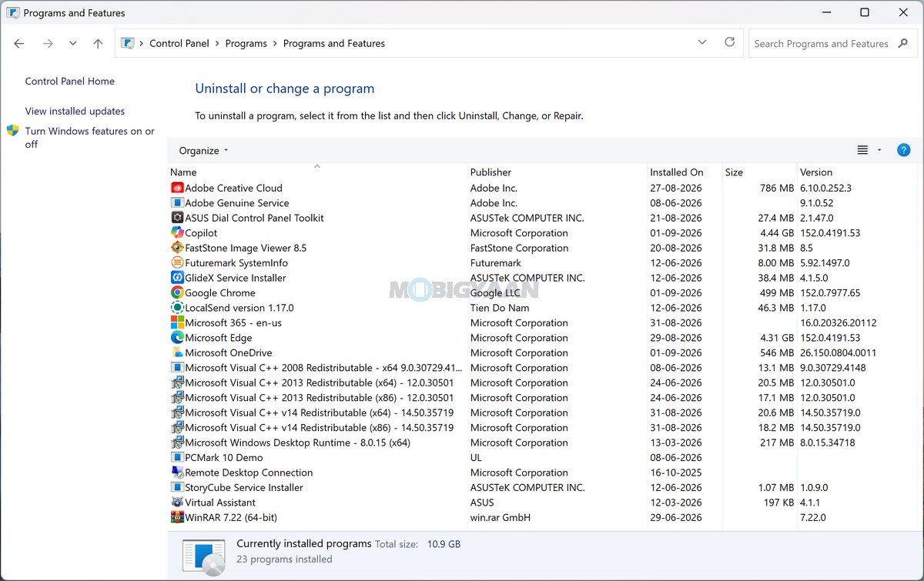The height and width of the screenshot is (581, 924).
Task: Expand chevron after Control Panel breadcrumb
Action: (217, 44)
